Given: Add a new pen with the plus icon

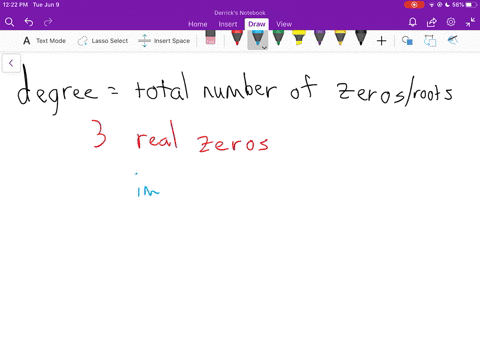Looking at the screenshot, I should point(381,41).
